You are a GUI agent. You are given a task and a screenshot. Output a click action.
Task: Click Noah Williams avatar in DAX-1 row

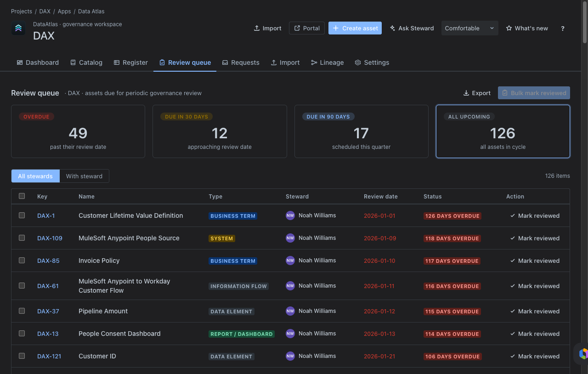tap(290, 215)
